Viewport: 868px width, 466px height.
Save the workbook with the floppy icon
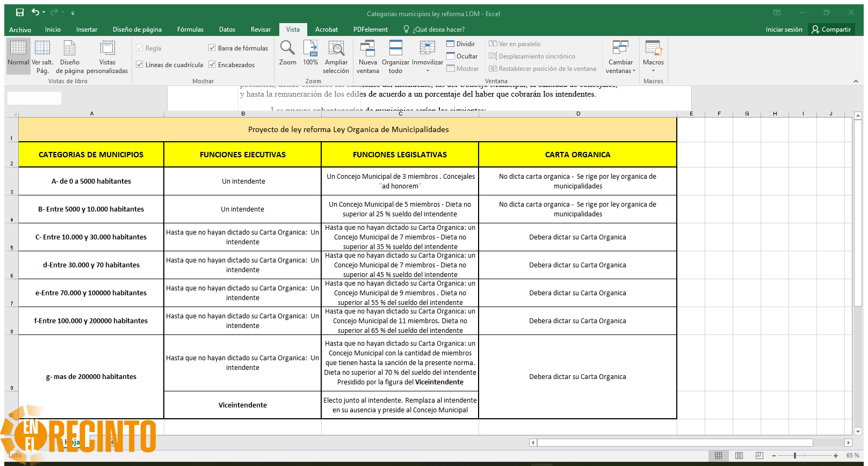click(x=20, y=12)
